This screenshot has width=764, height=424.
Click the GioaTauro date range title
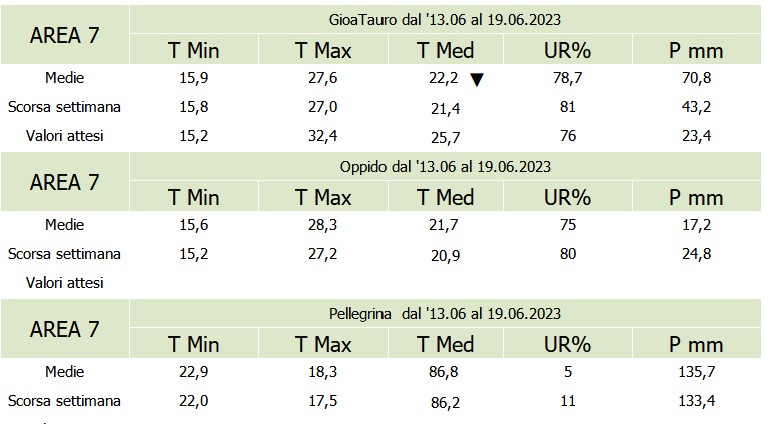pos(445,19)
